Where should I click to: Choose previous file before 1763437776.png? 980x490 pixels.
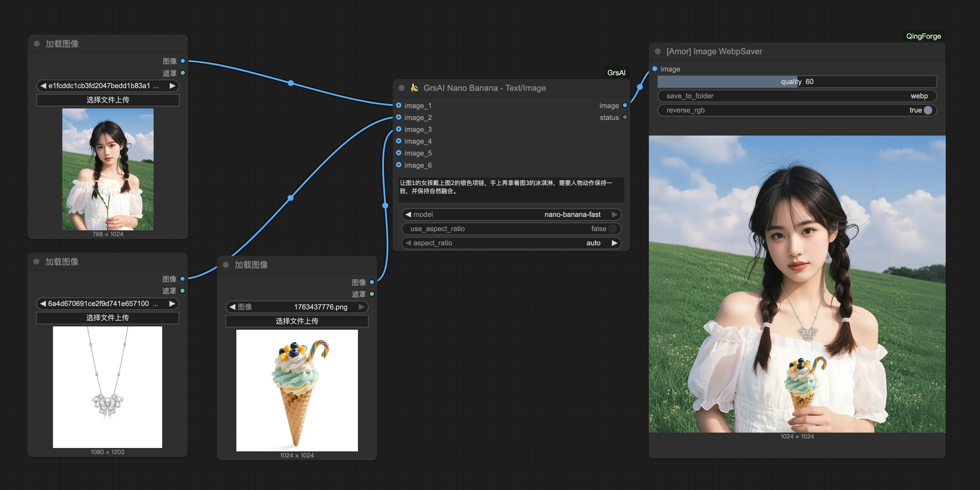click(x=232, y=307)
